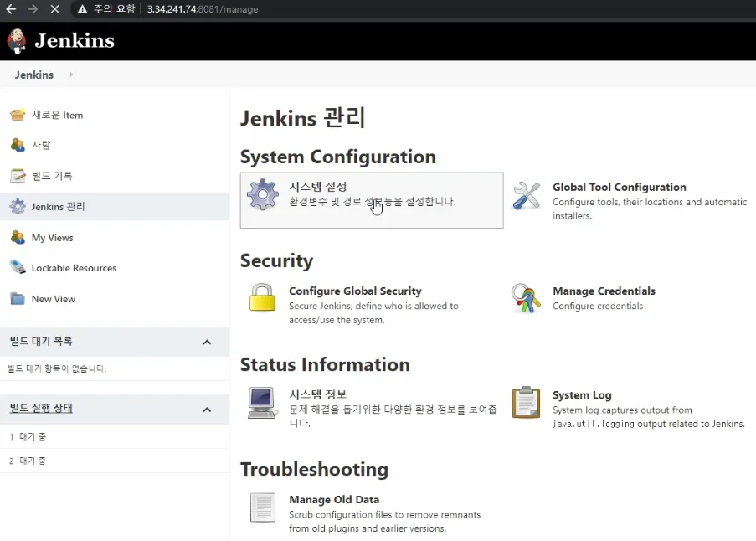This screenshot has width=756, height=541.
Task: Click the Global Tool Configuration wrench icon
Action: [527, 195]
